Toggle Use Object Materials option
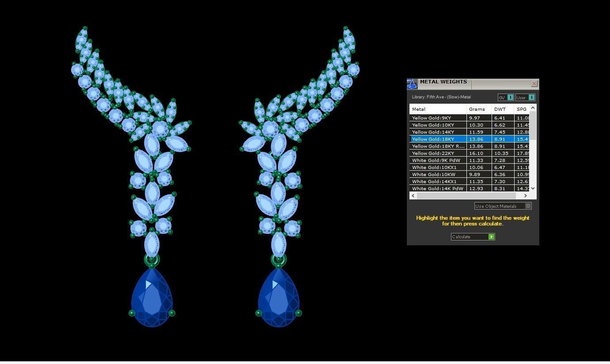610x364 pixels. [x=503, y=206]
